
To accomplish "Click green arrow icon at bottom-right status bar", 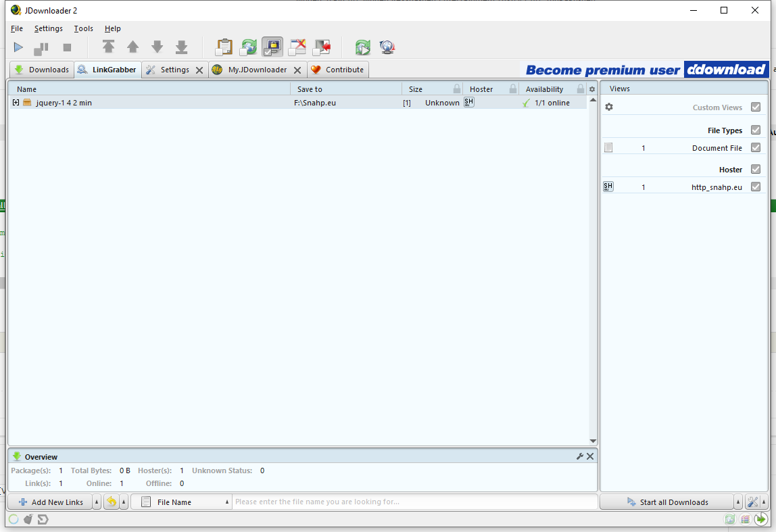I will click(x=761, y=519).
